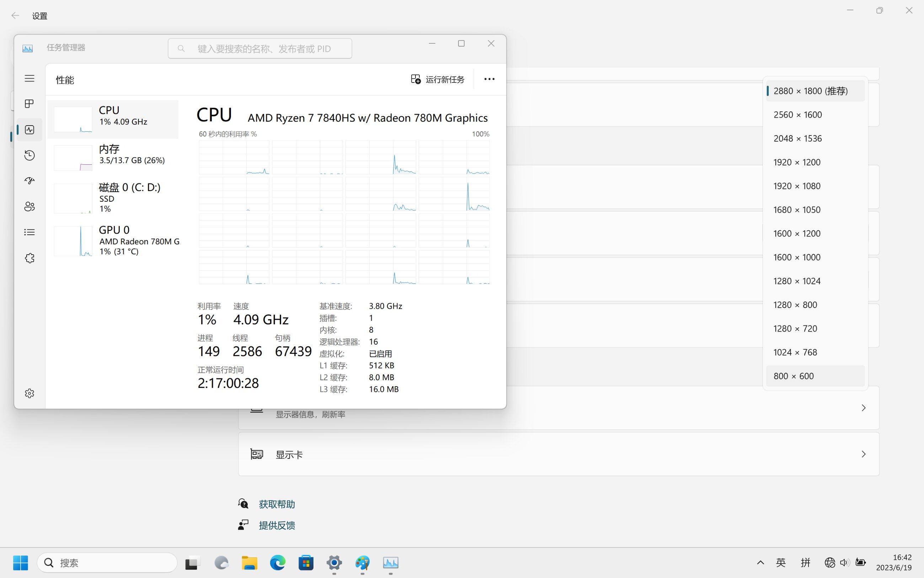The width and height of the screenshot is (924, 578).
Task: Switch to Paint app in taskbar
Action: click(362, 563)
